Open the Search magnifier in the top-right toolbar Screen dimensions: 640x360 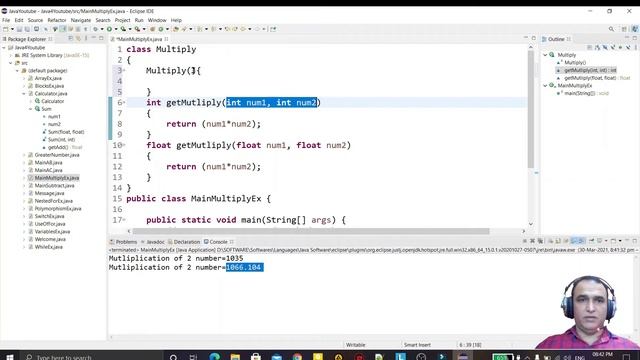coord(611,29)
